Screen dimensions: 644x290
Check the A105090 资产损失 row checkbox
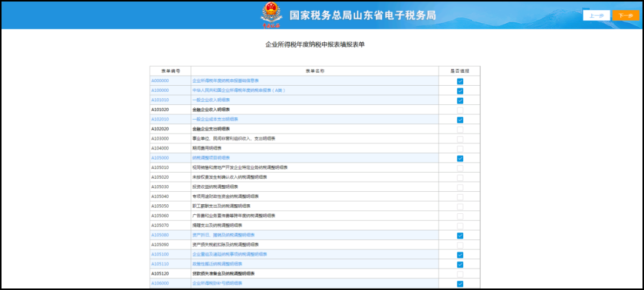460,245
